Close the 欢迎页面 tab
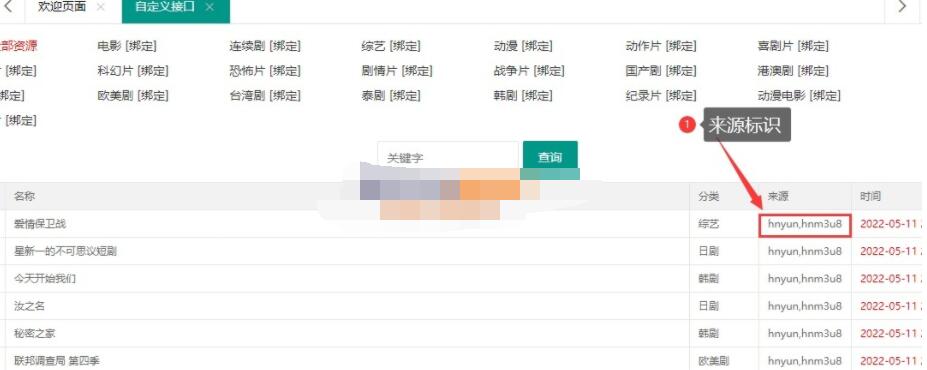927x370 pixels. (x=101, y=7)
